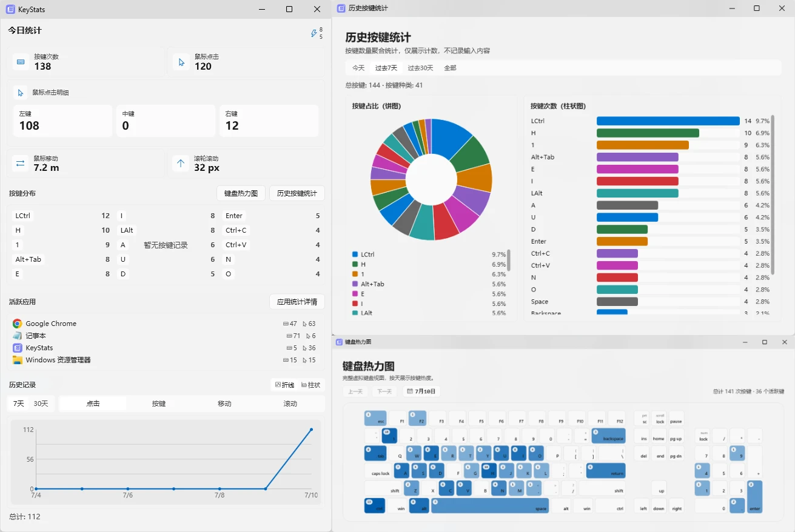The height and width of the screenshot is (532, 795).
Task: Open the 历史按键统计 button in KeyStats
Action: click(x=297, y=193)
